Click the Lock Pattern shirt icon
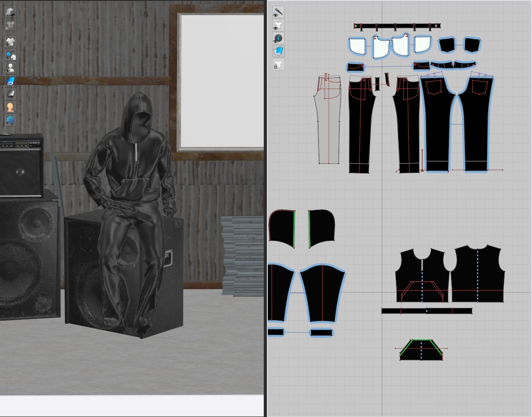 click(x=278, y=64)
